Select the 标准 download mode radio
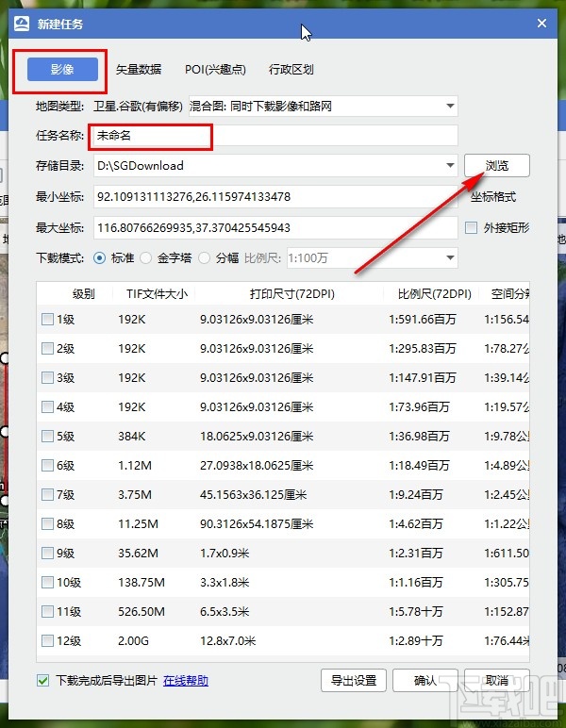 [x=99, y=258]
